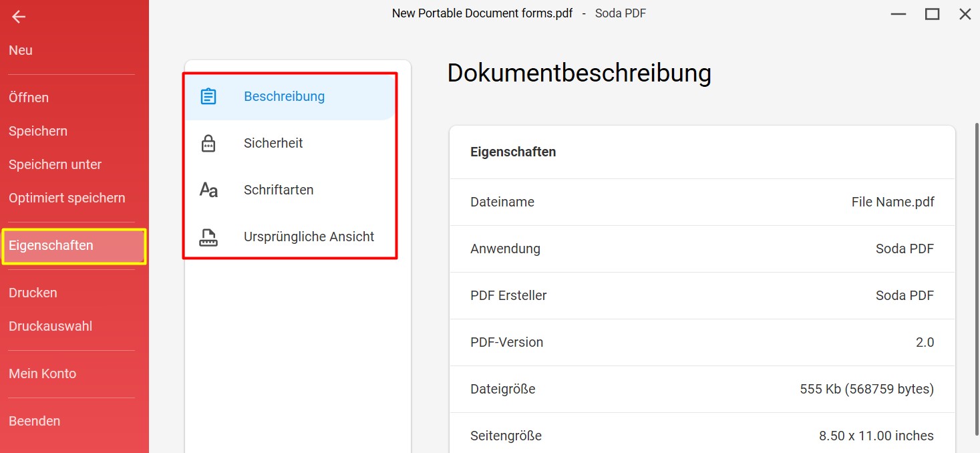Click the Sicherheit lock icon

[x=208, y=143]
